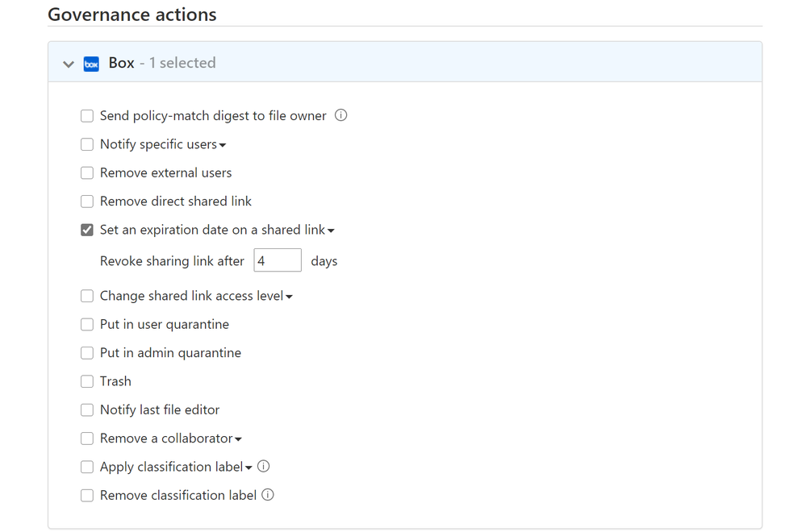Check the Remove external users box
This screenshot has width=806, height=532.
[x=87, y=172]
